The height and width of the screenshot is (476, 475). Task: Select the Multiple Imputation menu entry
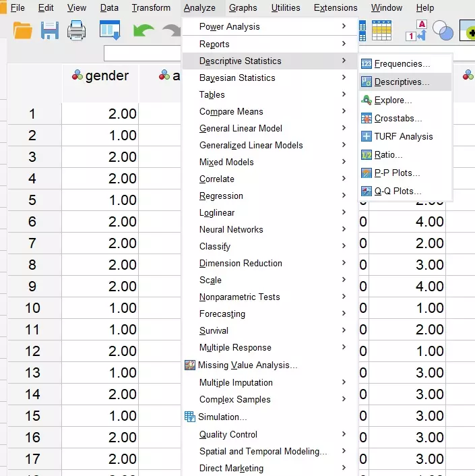point(270,382)
